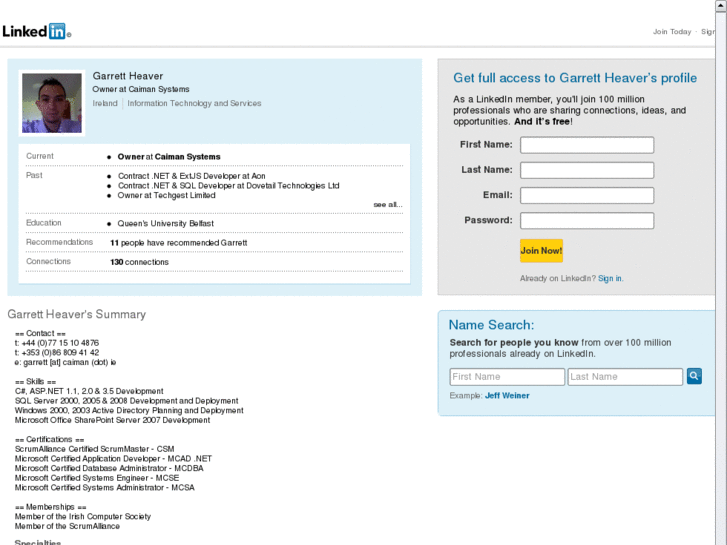Click the LinkedIn logo
The image size is (727, 545).
point(36,31)
